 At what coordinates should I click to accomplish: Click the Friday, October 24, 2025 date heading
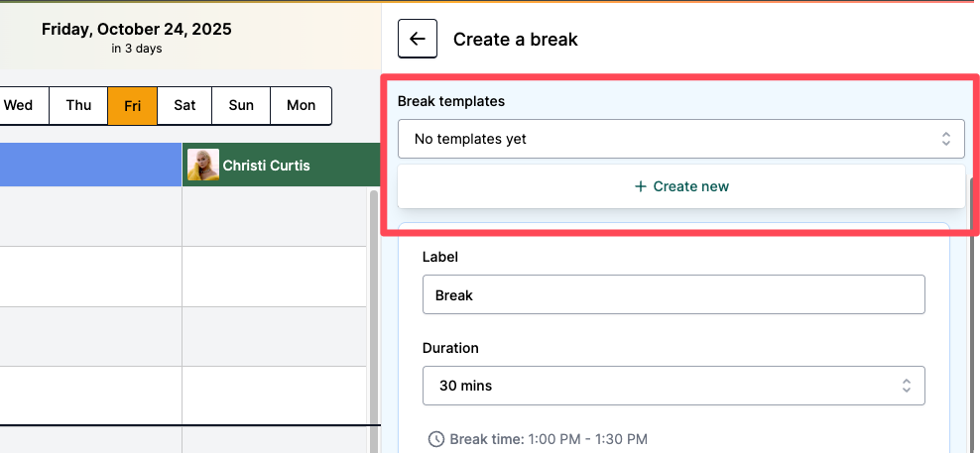(x=137, y=30)
